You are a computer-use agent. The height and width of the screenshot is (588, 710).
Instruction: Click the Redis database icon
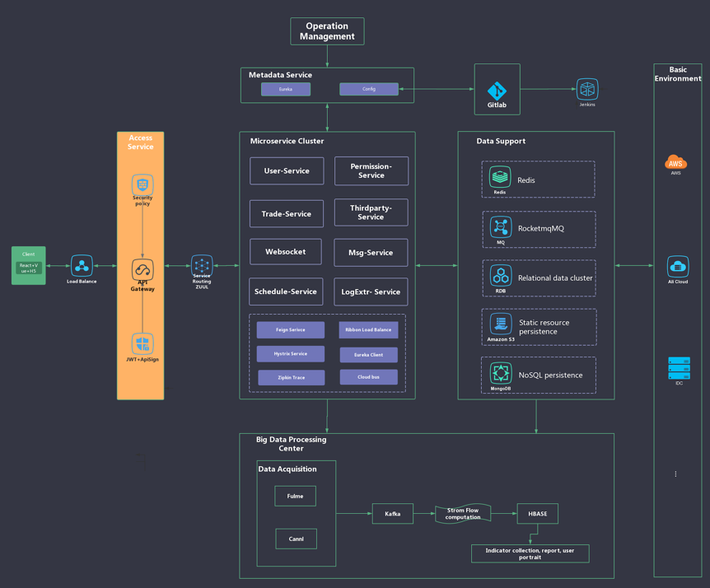(x=500, y=177)
